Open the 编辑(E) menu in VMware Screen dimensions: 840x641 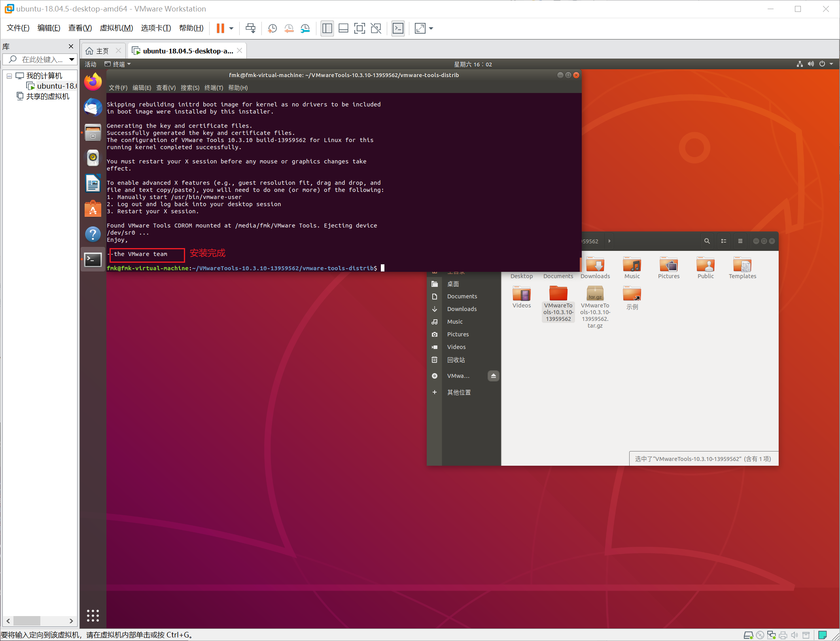49,28
